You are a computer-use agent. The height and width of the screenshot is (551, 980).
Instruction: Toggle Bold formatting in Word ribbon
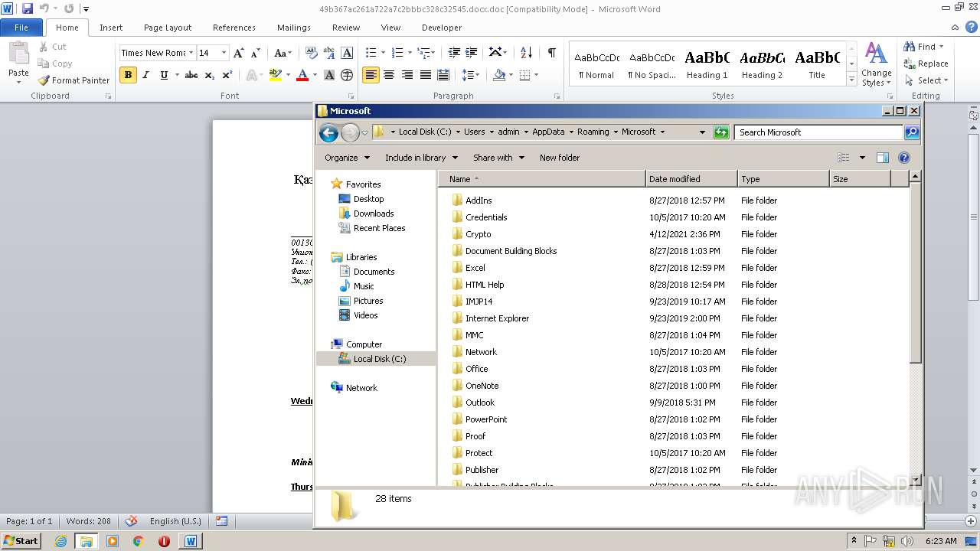(x=128, y=75)
